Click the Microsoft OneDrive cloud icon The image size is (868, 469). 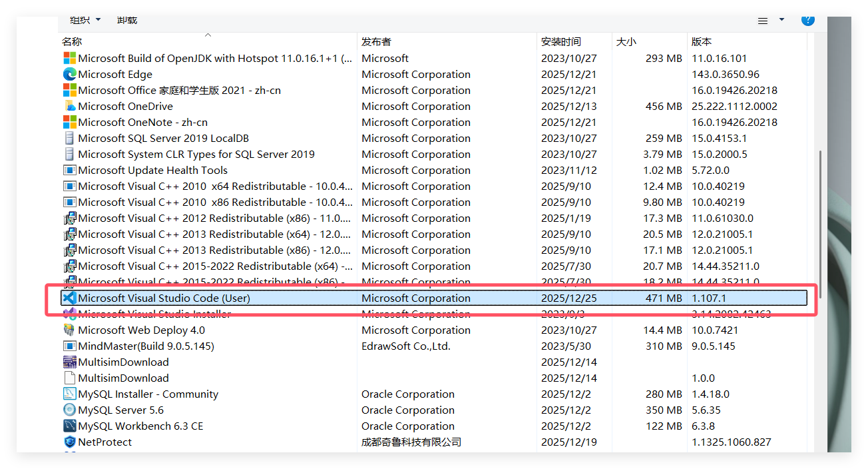tap(69, 107)
